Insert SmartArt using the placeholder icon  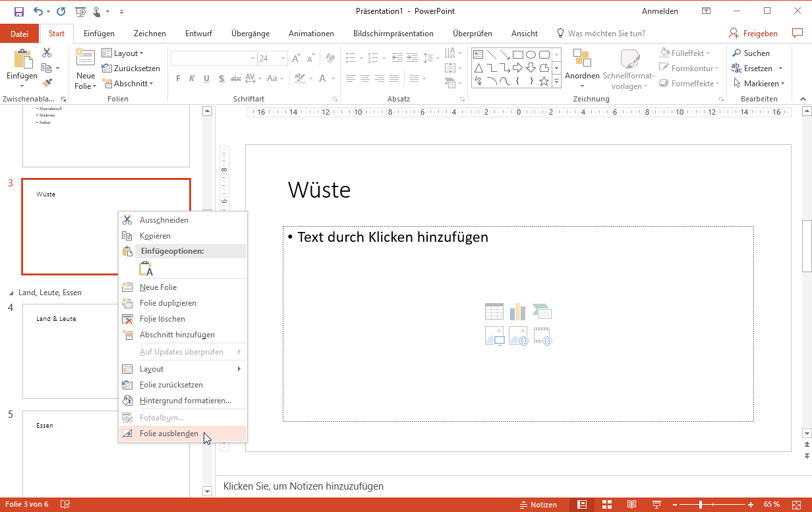(542, 312)
